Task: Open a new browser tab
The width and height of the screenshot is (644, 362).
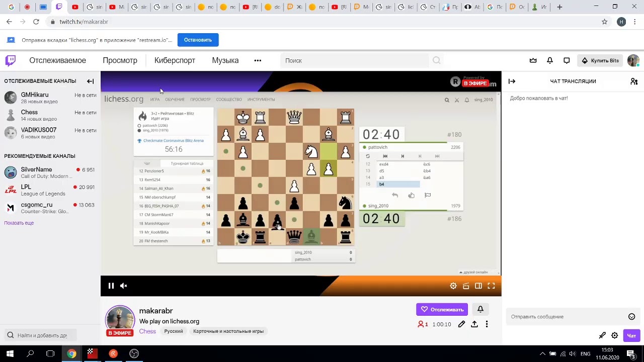Action: tap(559, 7)
